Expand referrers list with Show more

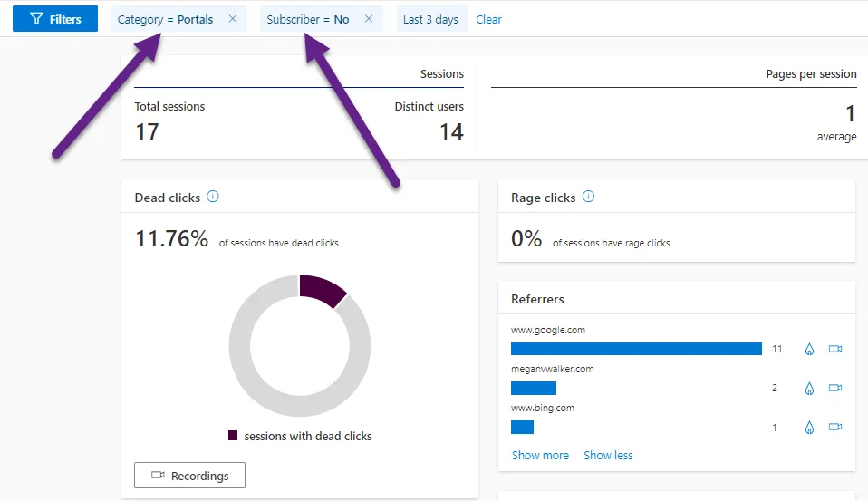point(540,455)
